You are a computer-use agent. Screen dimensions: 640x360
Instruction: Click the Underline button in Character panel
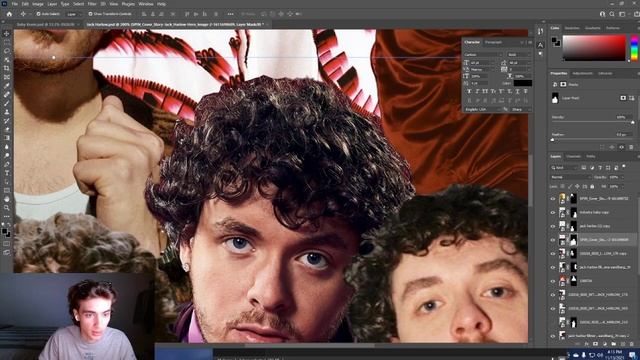click(x=518, y=91)
